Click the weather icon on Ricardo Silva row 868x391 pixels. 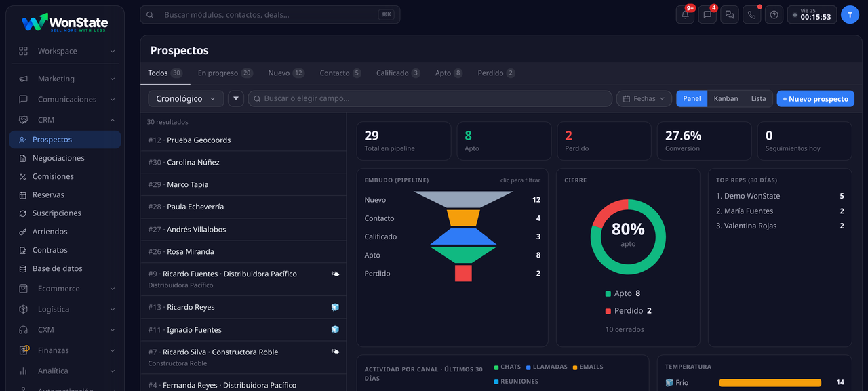pos(335,352)
